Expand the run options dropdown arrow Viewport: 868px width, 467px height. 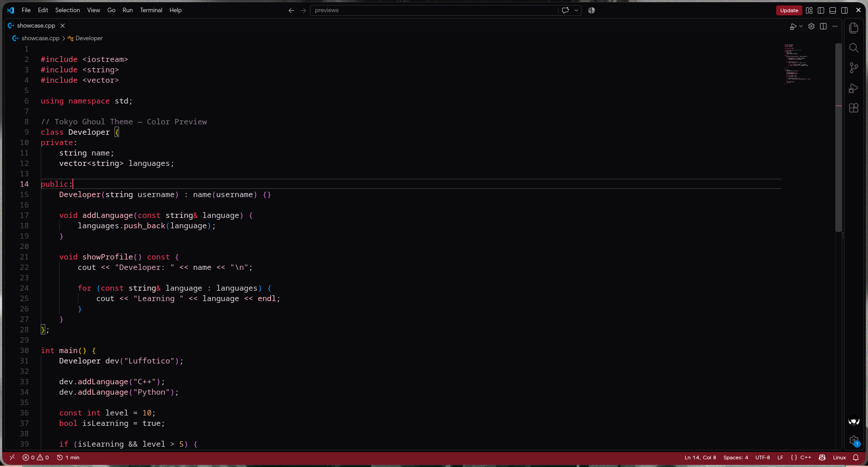(801, 27)
